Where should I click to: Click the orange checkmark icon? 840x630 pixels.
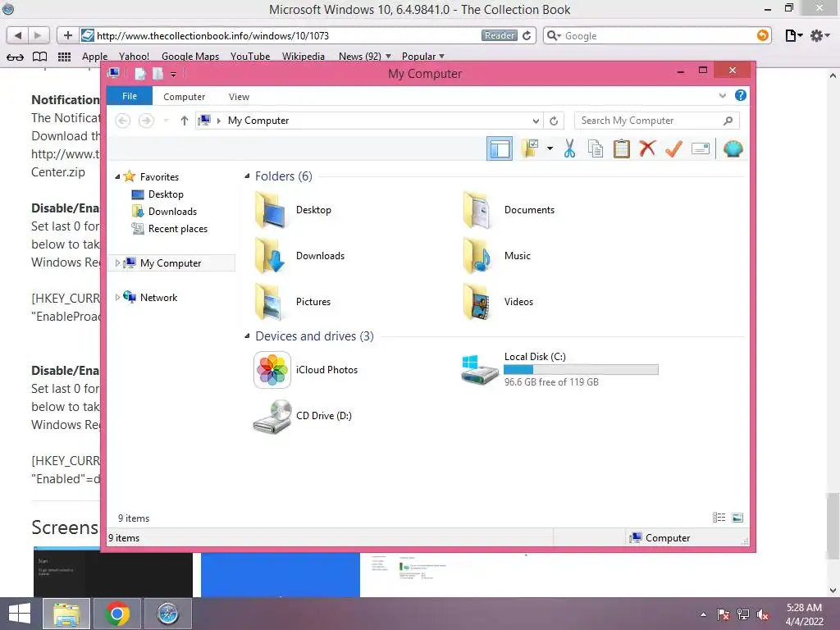[673, 148]
